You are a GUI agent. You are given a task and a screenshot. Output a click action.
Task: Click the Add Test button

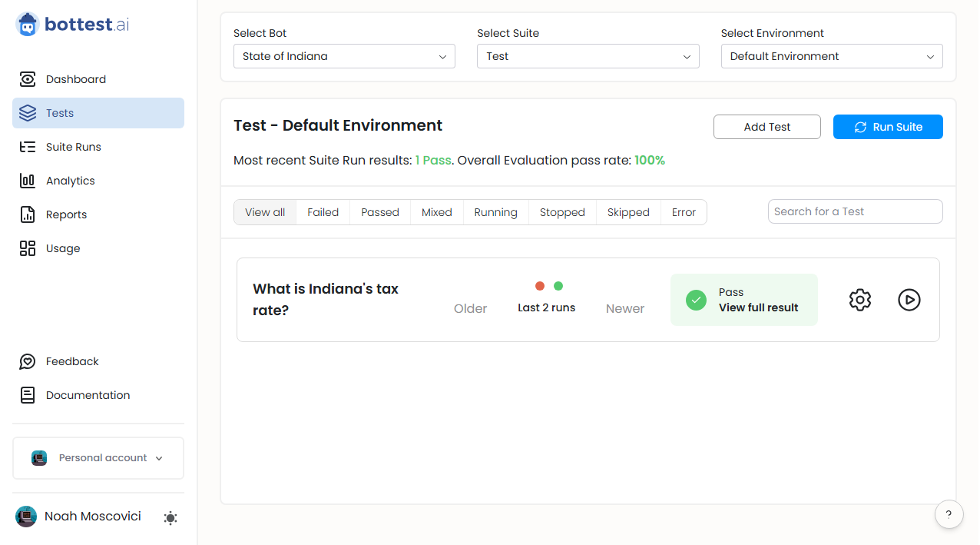(766, 127)
